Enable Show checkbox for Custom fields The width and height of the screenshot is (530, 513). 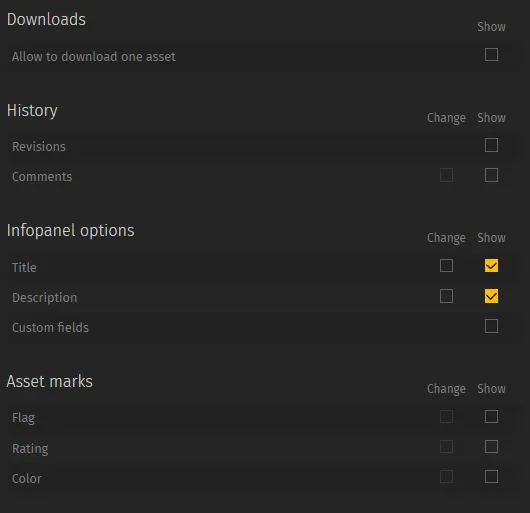click(x=491, y=326)
